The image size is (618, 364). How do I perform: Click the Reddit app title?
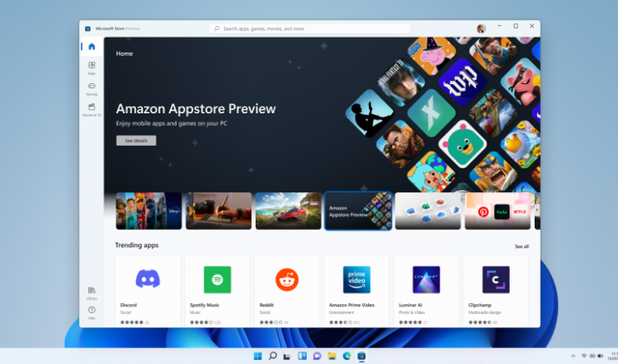tap(267, 305)
